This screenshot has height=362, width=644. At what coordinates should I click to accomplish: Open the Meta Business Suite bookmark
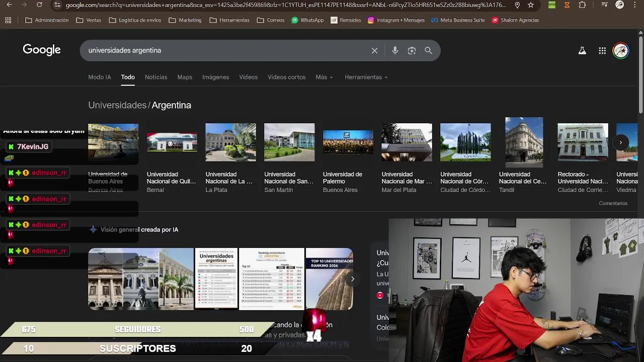click(x=457, y=20)
